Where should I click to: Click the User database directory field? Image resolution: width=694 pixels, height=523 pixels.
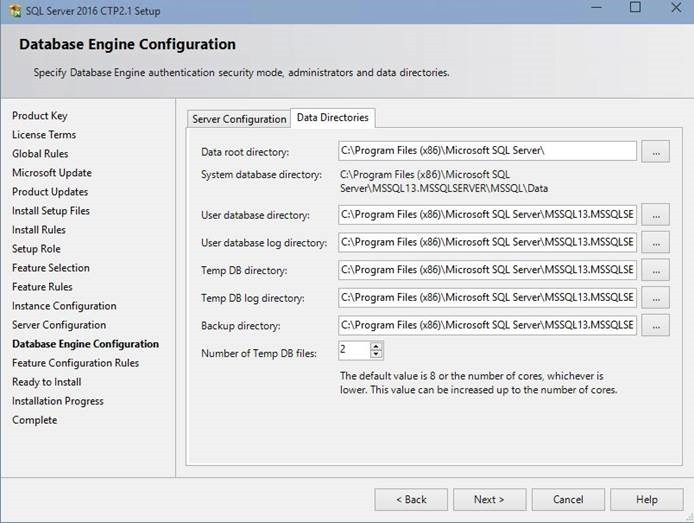(x=487, y=215)
